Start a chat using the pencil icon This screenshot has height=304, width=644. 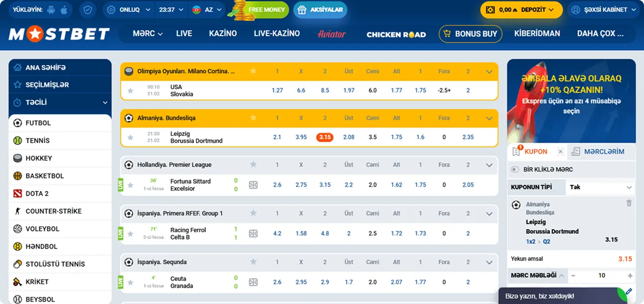tap(629, 291)
